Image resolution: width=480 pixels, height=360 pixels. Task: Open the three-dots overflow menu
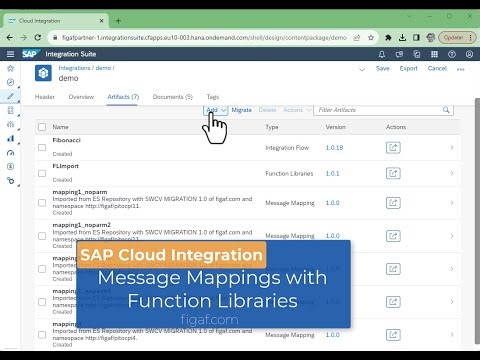coord(461,69)
